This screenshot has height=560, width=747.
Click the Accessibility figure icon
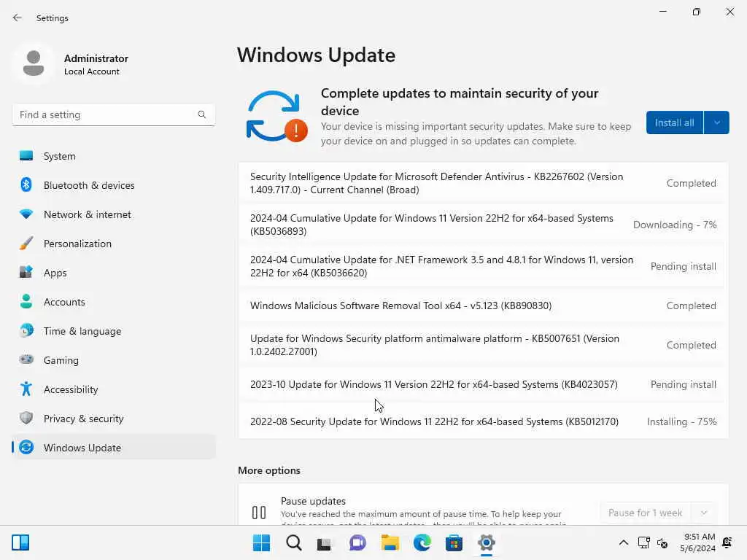pyautogui.click(x=26, y=389)
